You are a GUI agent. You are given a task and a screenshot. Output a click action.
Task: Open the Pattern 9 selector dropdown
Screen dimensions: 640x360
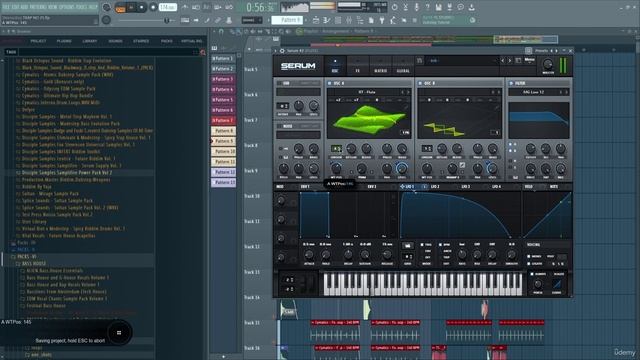point(287,20)
